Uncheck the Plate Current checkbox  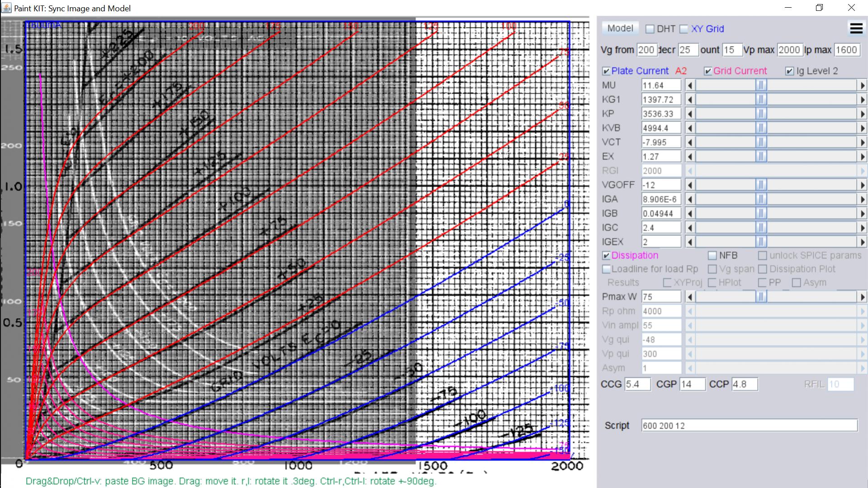click(606, 71)
